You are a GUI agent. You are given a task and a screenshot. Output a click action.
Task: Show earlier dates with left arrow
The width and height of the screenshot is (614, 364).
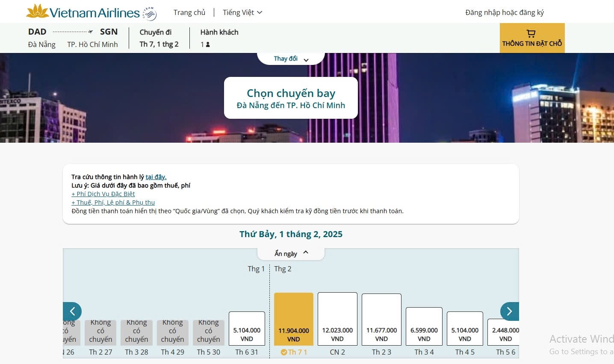pos(72,311)
